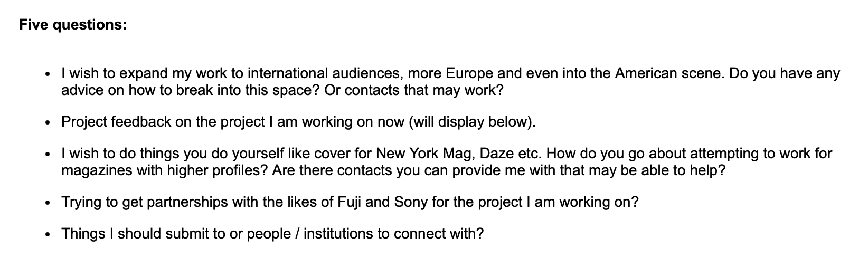Click the second bullet point marker
The image size is (868, 267).
click(x=48, y=123)
